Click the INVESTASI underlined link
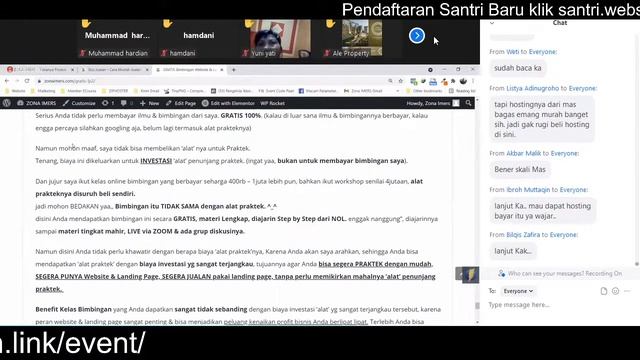640x360 pixels. point(156,161)
